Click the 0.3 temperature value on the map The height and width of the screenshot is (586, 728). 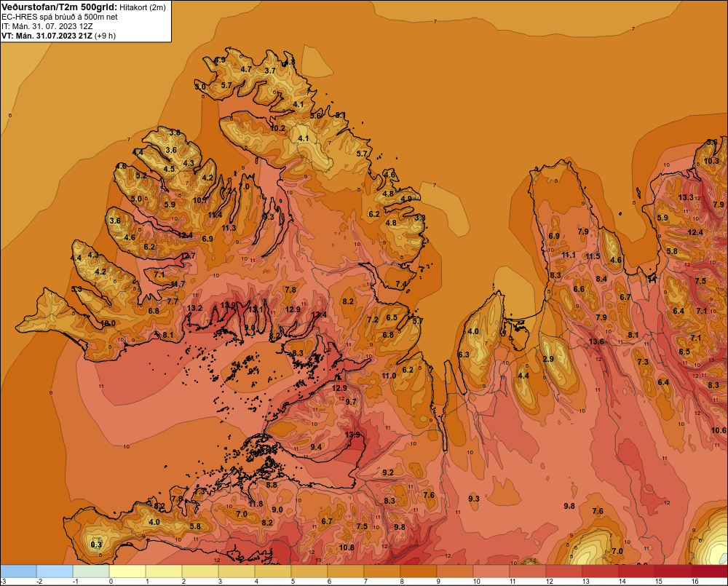[x=96, y=545]
